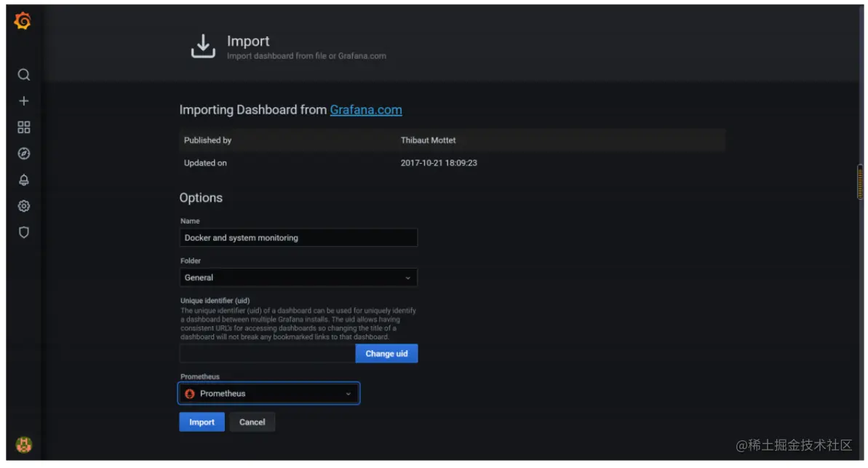868x468 pixels.
Task: Click the Folder dropdown chevron arrow
Action: point(408,278)
